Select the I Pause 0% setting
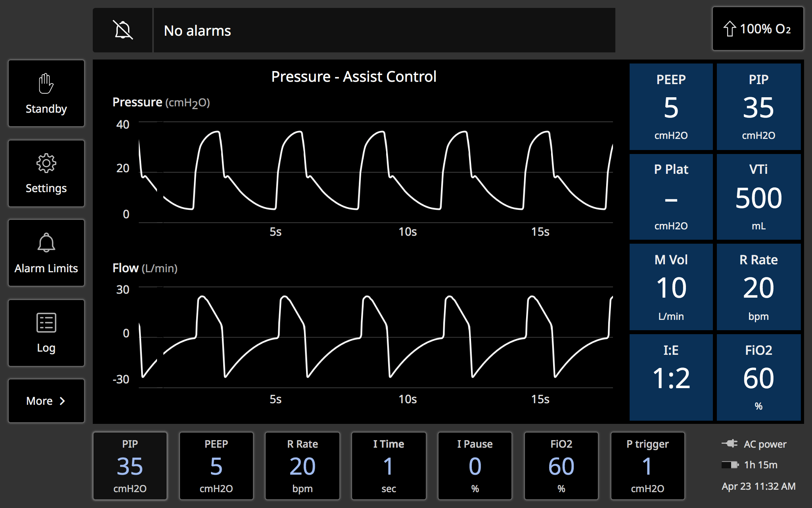This screenshot has width=812, height=508. click(x=475, y=466)
